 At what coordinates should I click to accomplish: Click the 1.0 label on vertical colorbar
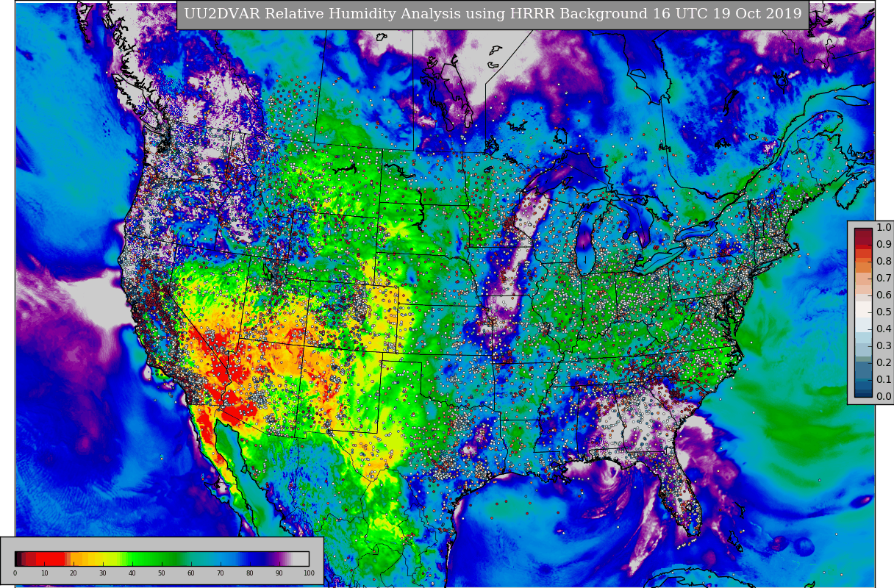884,228
